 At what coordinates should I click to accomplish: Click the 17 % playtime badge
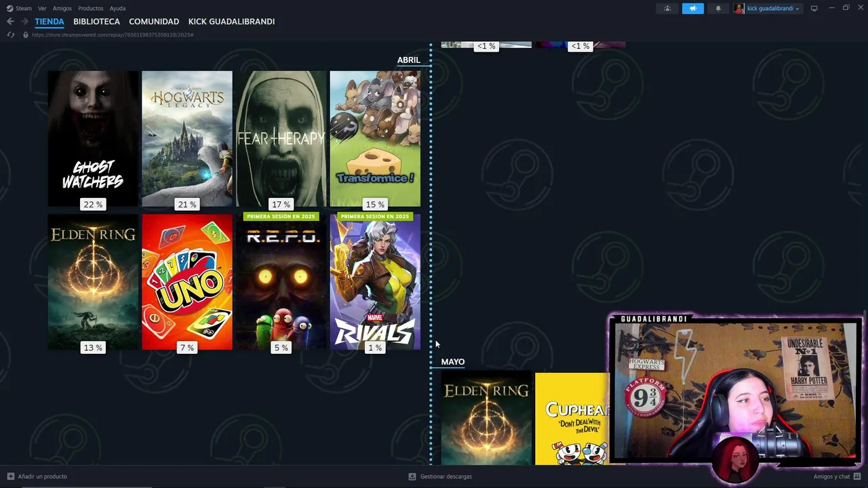pos(281,205)
